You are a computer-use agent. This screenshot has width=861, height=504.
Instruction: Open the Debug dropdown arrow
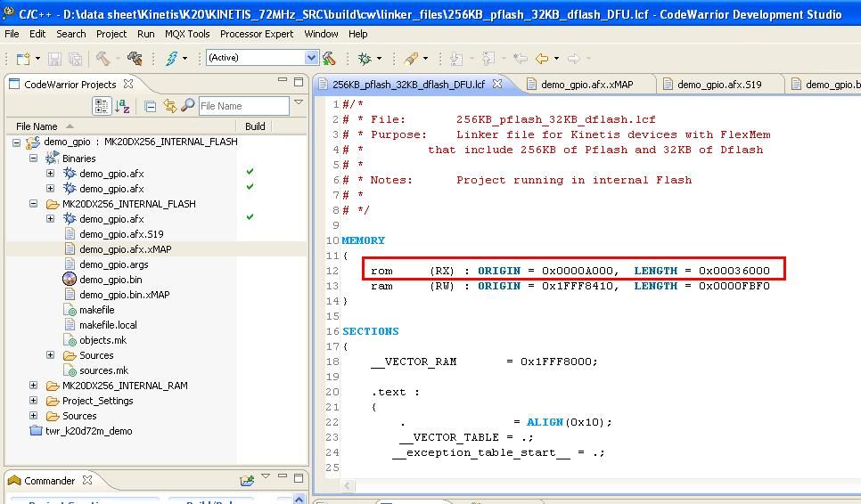click(379, 58)
